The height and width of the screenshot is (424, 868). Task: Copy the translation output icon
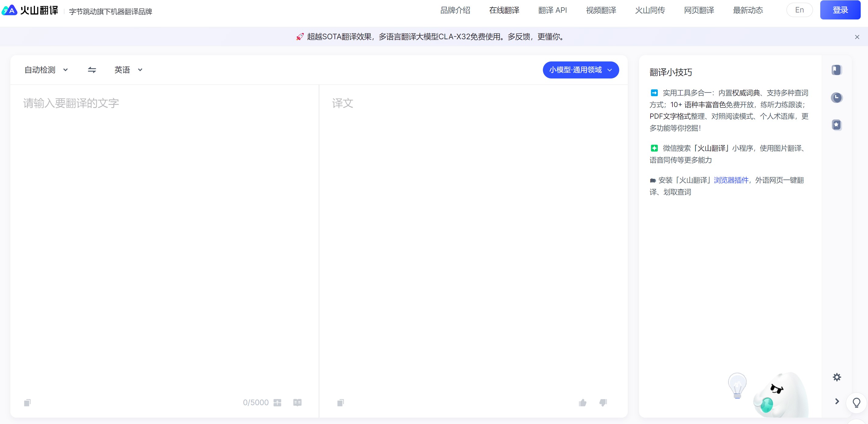[341, 402]
